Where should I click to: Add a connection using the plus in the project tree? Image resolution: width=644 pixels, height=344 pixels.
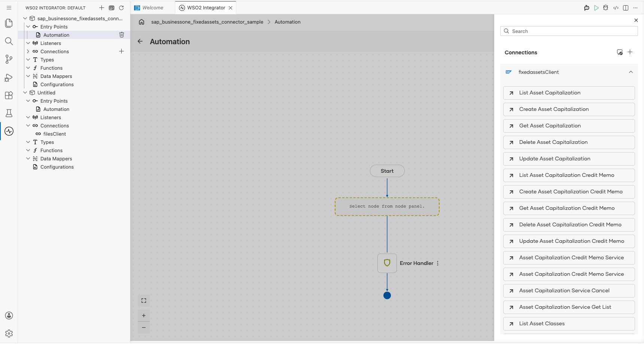tap(121, 51)
